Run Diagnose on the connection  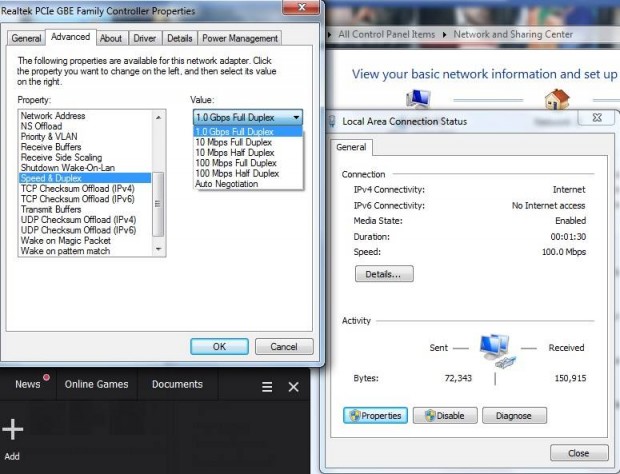[x=514, y=415]
